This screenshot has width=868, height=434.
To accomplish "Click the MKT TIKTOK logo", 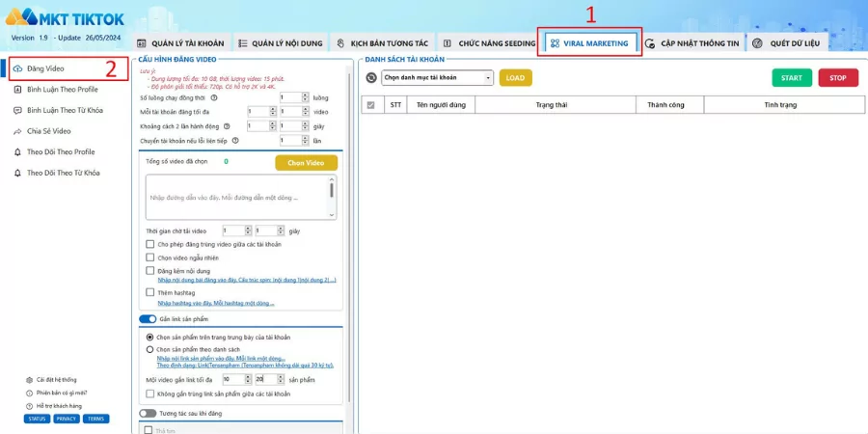I will pos(65,17).
